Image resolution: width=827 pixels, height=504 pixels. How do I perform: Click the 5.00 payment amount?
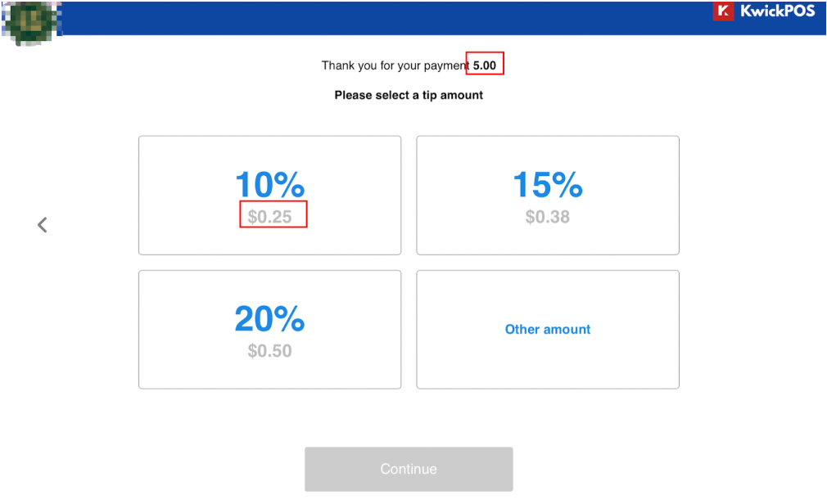484,65
